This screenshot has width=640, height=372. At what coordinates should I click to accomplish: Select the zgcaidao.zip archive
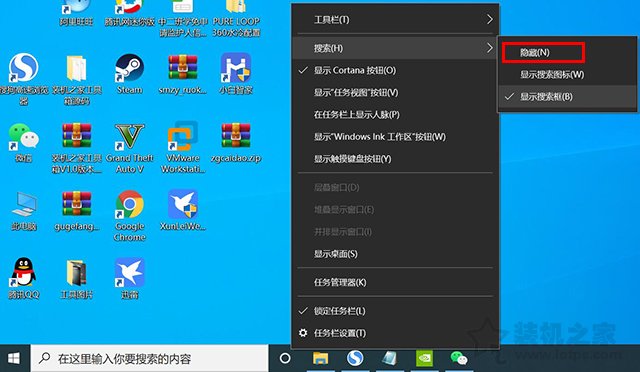236,143
